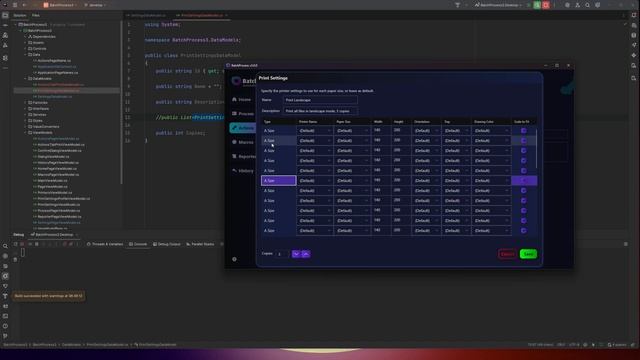Select HomePageViewModel.cs in the solution tree
The image size is (640, 360).
point(55,169)
